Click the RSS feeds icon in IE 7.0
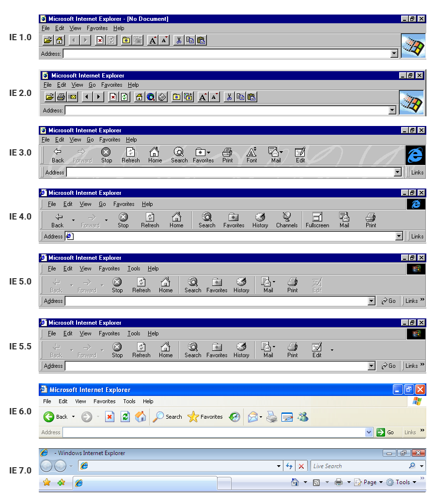The height and width of the screenshot is (504, 436). (316, 482)
